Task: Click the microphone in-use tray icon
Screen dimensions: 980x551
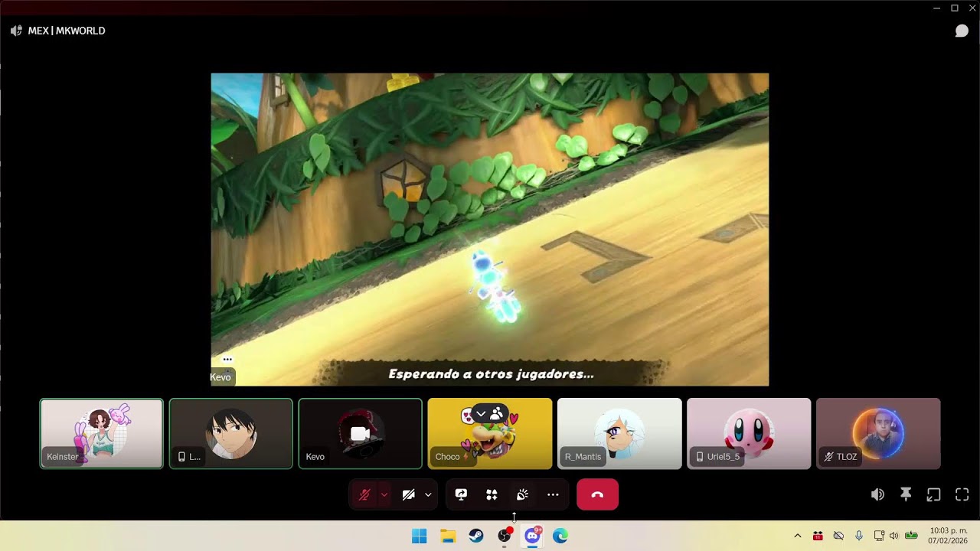Action: click(859, 536)
